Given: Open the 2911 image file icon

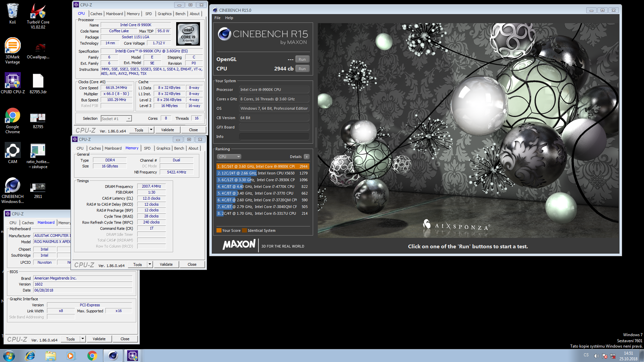Looking at the screenshot, I should click(x=38, y=191).
